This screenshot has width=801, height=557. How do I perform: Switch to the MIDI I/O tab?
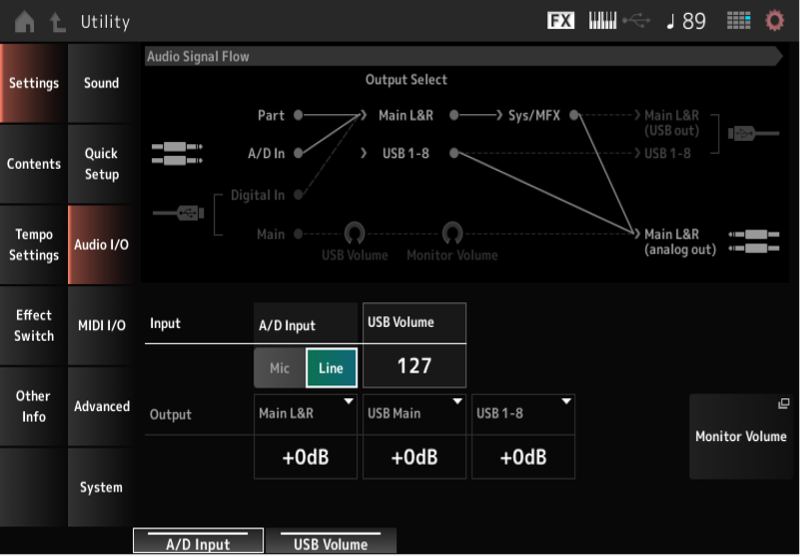[101, 326]
